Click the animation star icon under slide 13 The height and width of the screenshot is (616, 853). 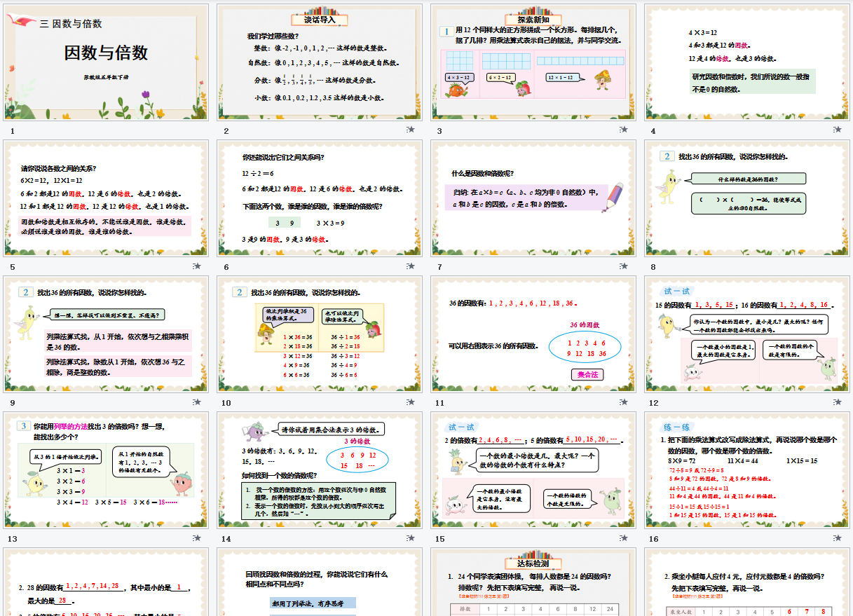(197, 538)
